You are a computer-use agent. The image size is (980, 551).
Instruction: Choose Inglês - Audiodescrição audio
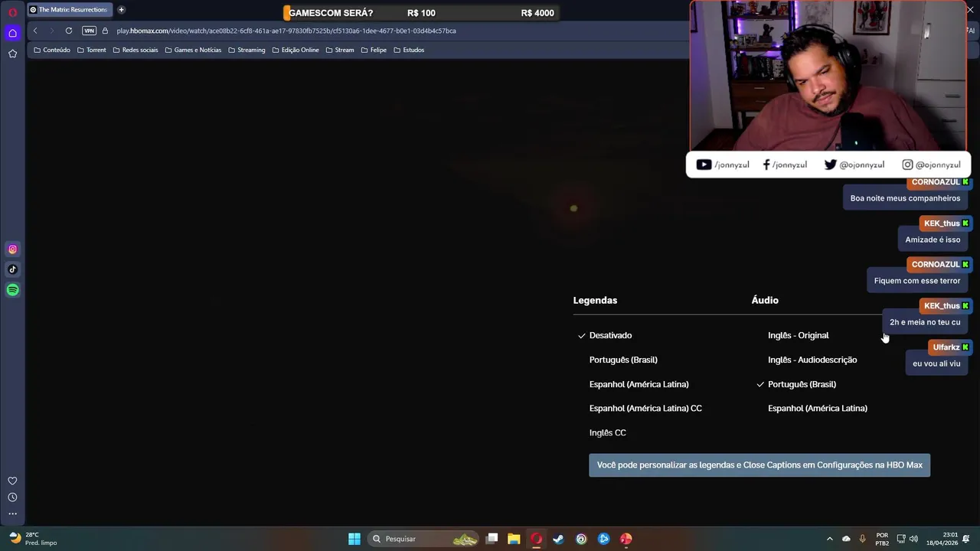pyautogui.click(x=812, y=360)
